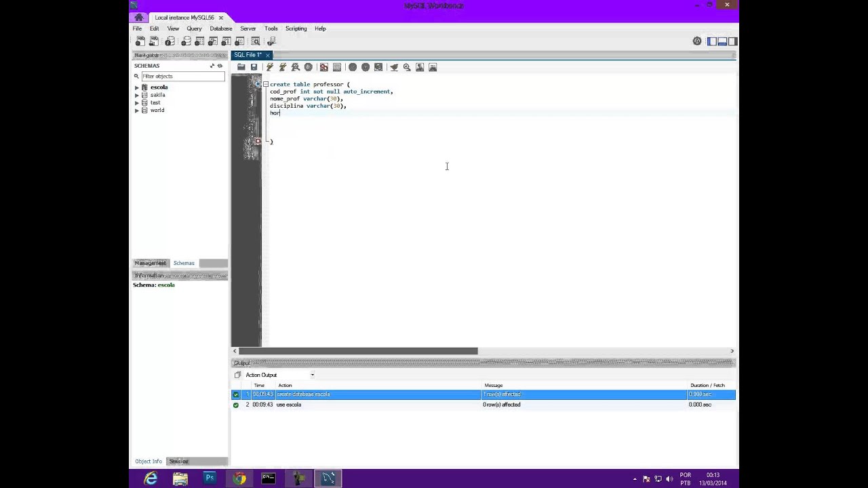Image resolution: width=868 pixels, height=488 pixels.
Task: Click the error marker in editor gutter
Action: (258, 141)
